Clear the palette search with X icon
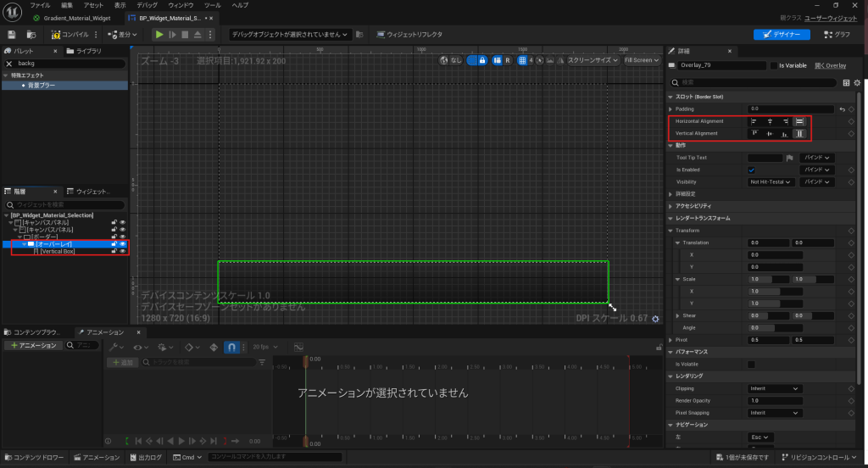Viewport: 868px width, 468px height. [9, 64]
